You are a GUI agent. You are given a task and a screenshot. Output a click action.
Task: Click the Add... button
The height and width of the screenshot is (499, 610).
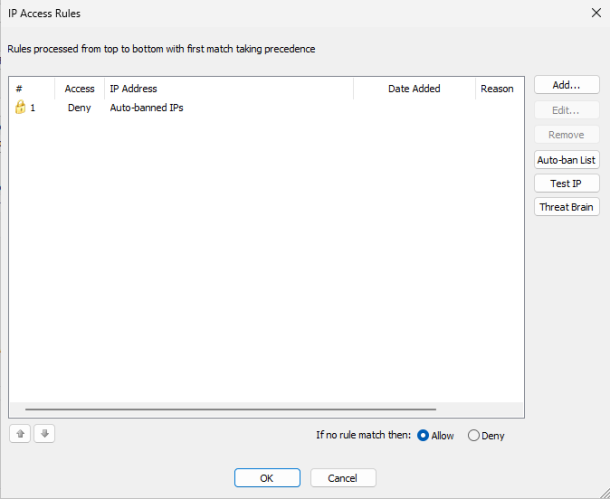pos(566,85)
